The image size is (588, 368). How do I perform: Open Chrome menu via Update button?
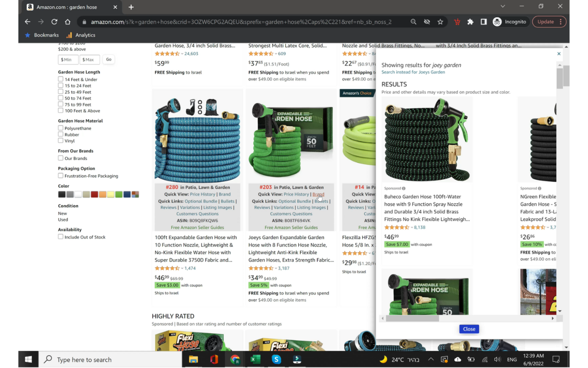(x=549, y=22)
